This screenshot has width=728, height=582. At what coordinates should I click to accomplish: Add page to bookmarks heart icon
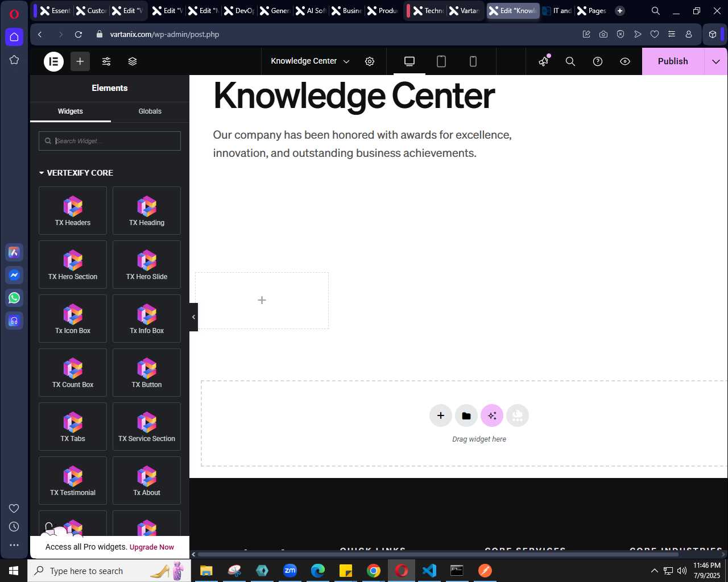(x=655, y=34)
